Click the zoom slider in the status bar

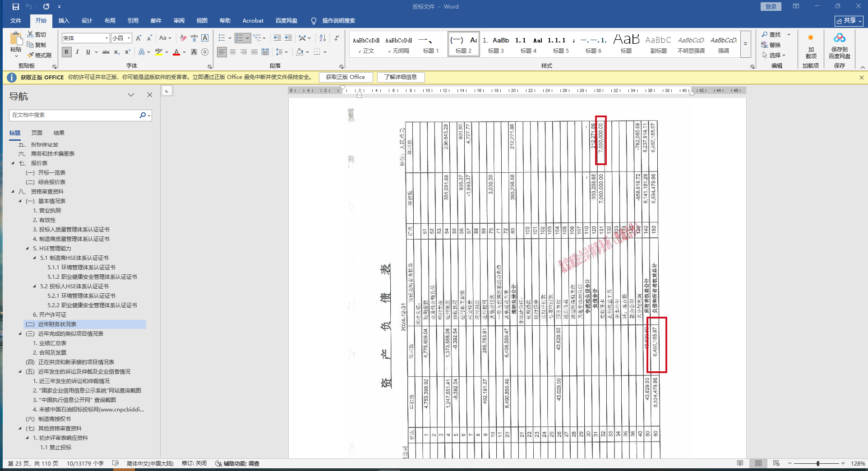817,463
